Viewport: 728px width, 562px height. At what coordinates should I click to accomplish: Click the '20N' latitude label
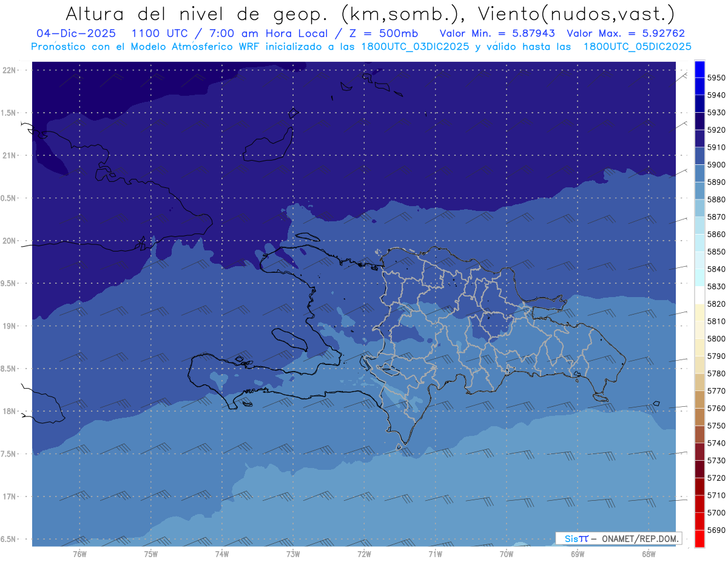click(9, 241)
